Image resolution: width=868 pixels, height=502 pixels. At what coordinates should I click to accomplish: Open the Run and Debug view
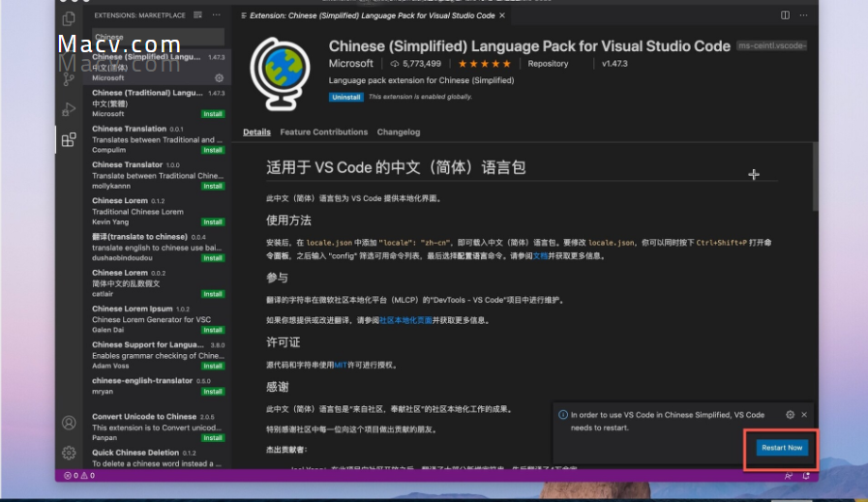pyautogui.click(x=69, y=109)
